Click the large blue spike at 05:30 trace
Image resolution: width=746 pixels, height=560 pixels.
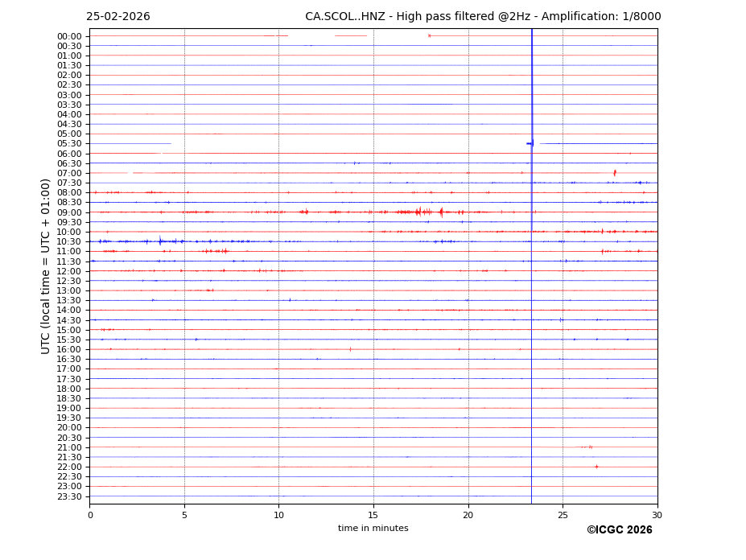[531, 143]
